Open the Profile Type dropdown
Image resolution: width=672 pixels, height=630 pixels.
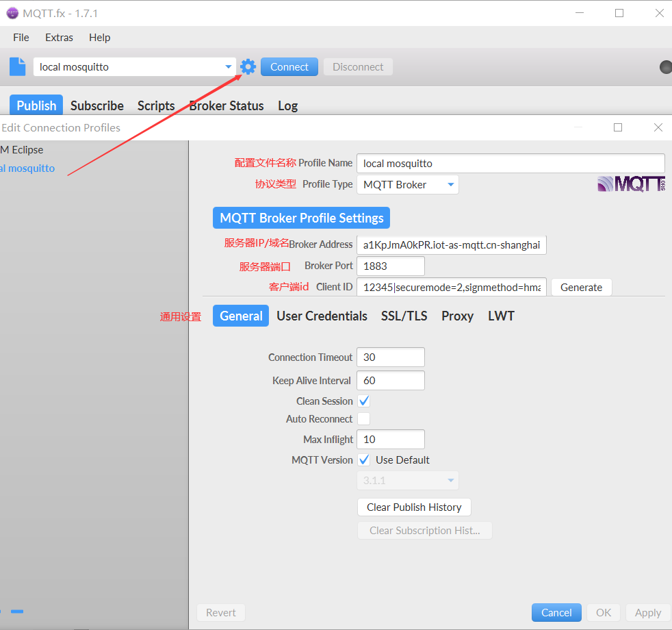[x=450, y=184]
